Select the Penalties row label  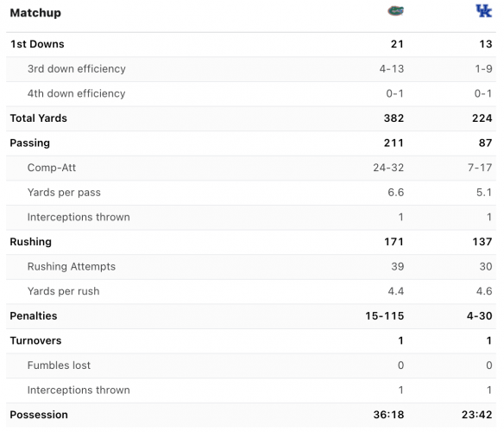(34, 315)
